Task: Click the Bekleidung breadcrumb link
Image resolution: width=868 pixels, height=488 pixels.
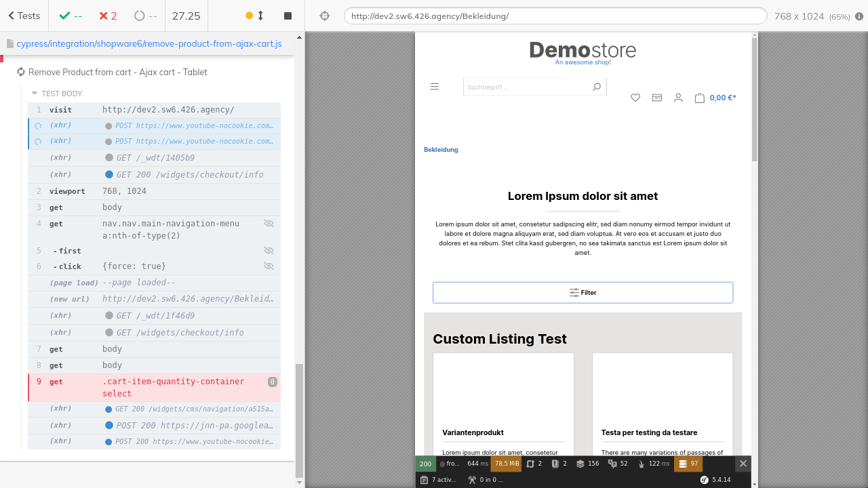Action: (441, 150)
